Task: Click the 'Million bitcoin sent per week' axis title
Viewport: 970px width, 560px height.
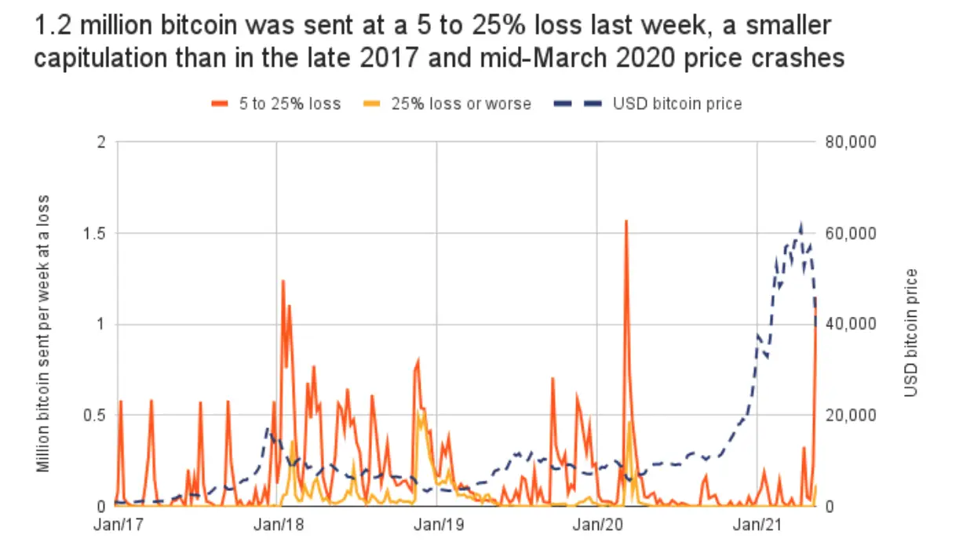Action: click(x=44, y=333)
